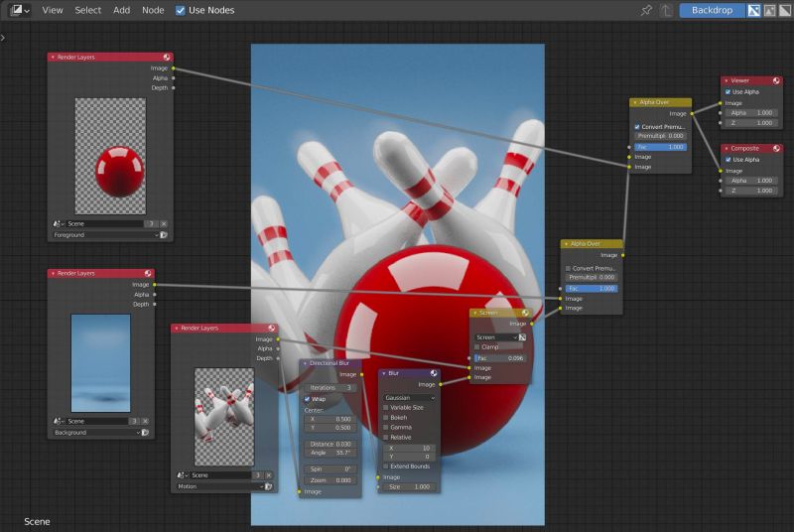Open the Motion layer dropdown
Image resolution: width=794 pixels, height=532 pixels.
coord(219,486)
